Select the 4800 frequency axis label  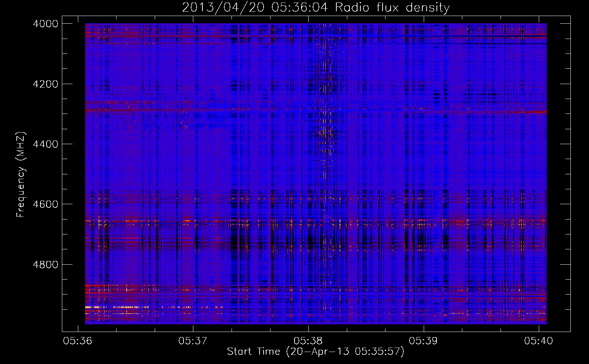pos(46,265)
